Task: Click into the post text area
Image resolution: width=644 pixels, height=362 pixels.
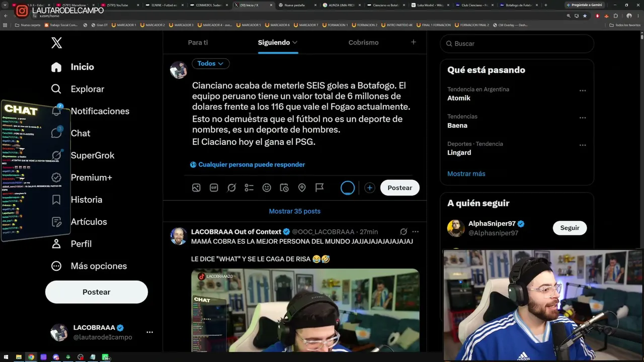Action: point(301,114)
